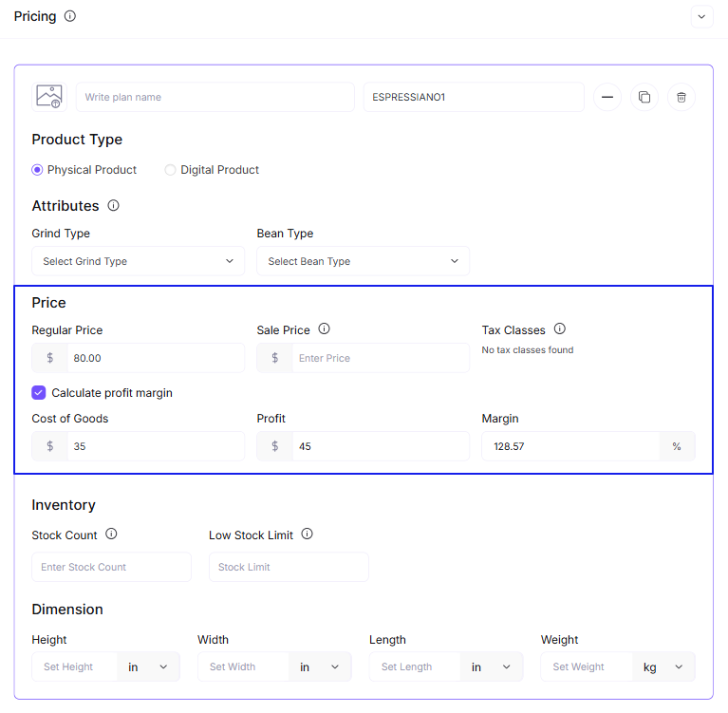Collapse the Pricing section chevron
The width and height of the screenshot is (728, 713).
[701, 17]
